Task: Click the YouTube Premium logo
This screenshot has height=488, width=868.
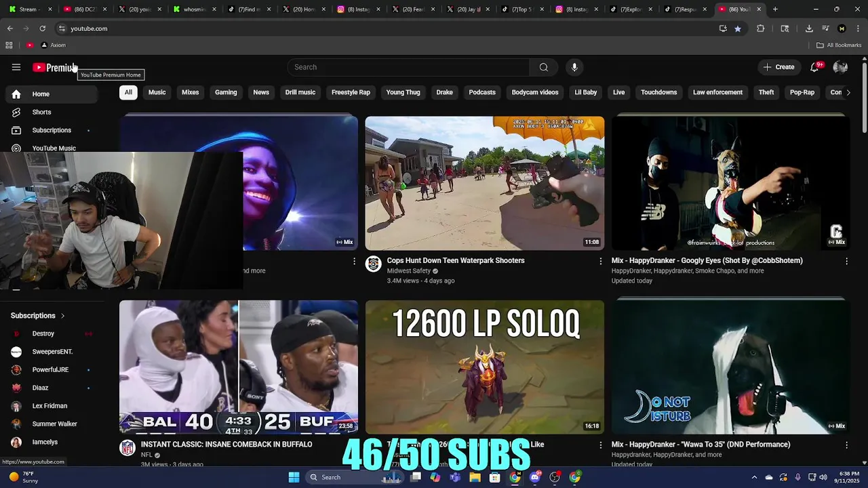Action: click(x=54, y=67)
